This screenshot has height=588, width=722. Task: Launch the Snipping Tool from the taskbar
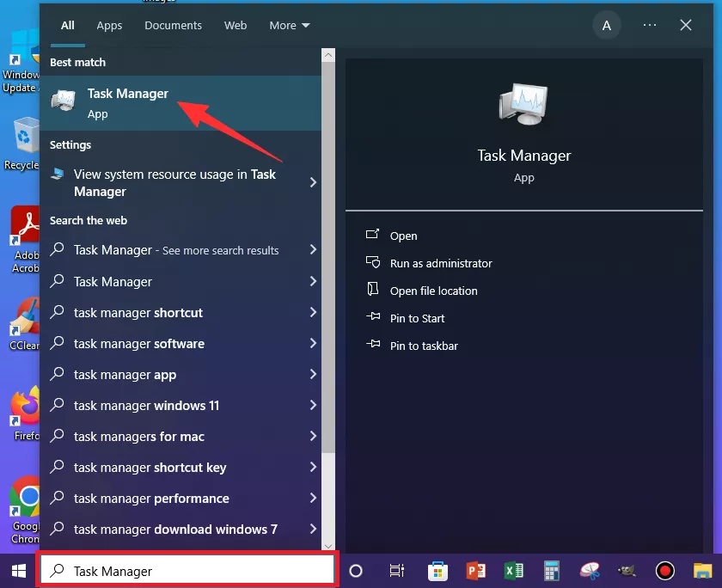(589, 570)
